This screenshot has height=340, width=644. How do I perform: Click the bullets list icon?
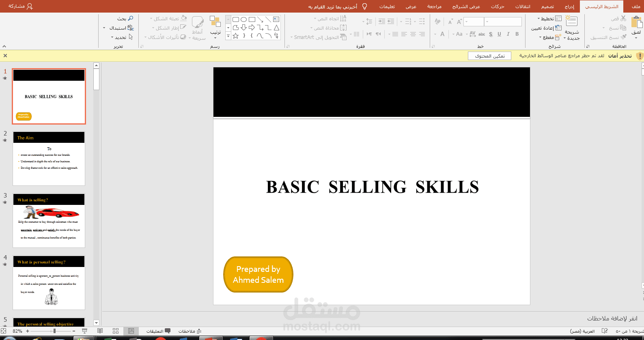[x=422, y=22]
